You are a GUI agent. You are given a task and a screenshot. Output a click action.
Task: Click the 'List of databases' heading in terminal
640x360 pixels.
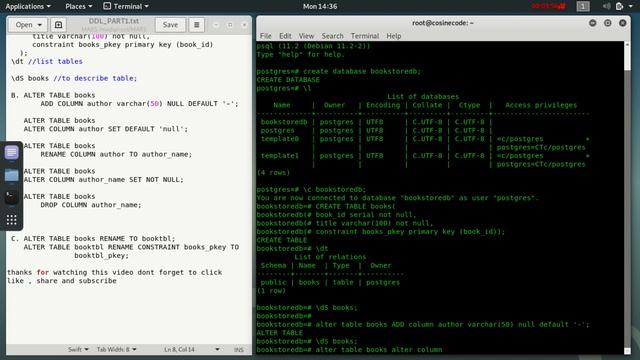[x=423, y=97]
